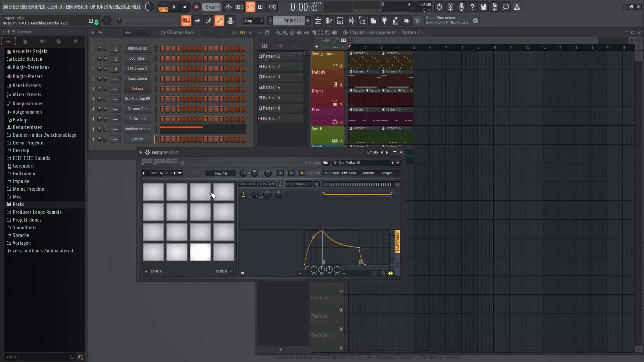The image size is (644, 362).
Task: Click the LÖSCHEN button in FPC
Action: coord(267,184)
